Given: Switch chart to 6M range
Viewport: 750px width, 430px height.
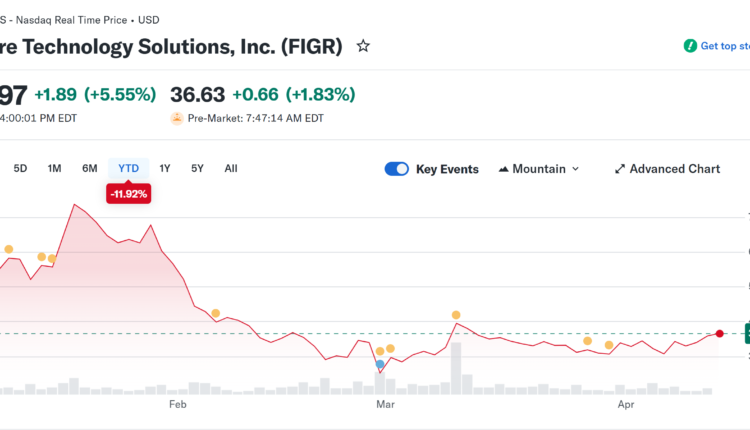Looking at the screenshot, I should (90, 168).
